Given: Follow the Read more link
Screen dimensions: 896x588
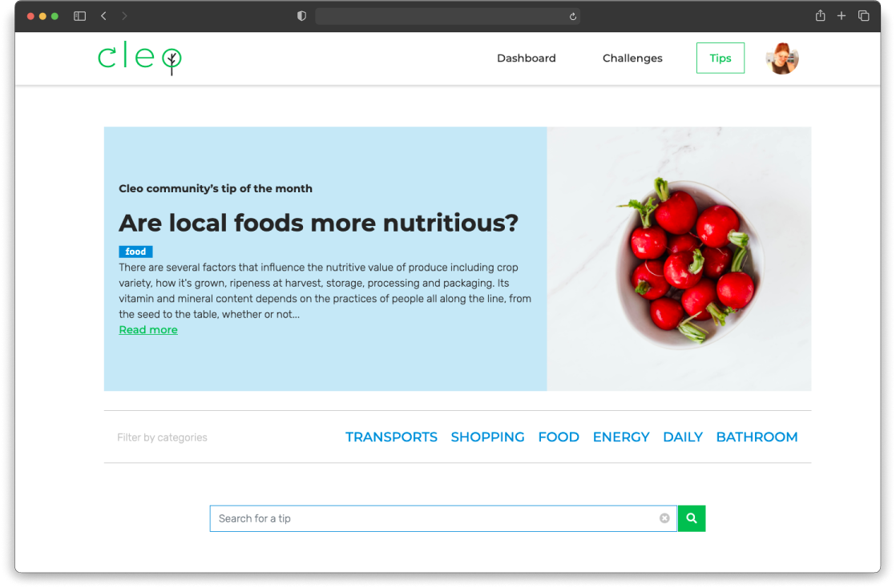Looking at the screenshot, I should click(x=148, y=330).
